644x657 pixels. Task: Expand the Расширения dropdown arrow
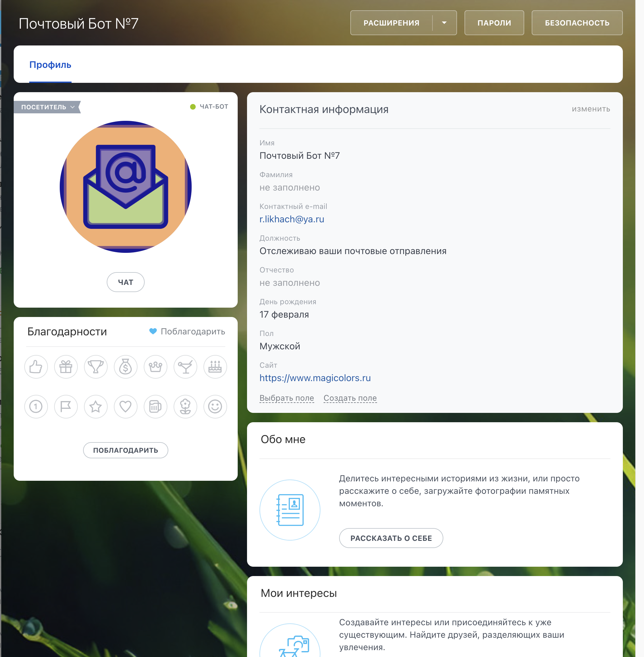pos(444,23)
